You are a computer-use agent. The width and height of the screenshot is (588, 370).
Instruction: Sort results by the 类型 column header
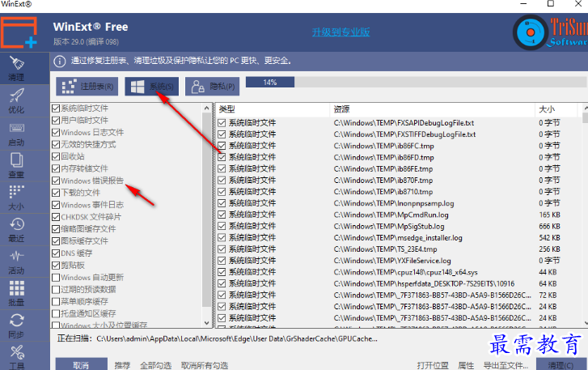(273, 109)
